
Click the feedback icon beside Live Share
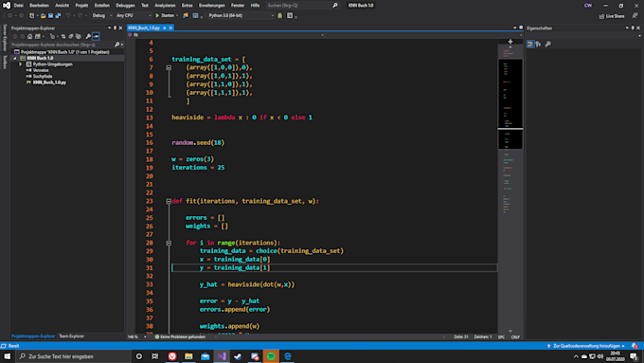coord(635,15)
